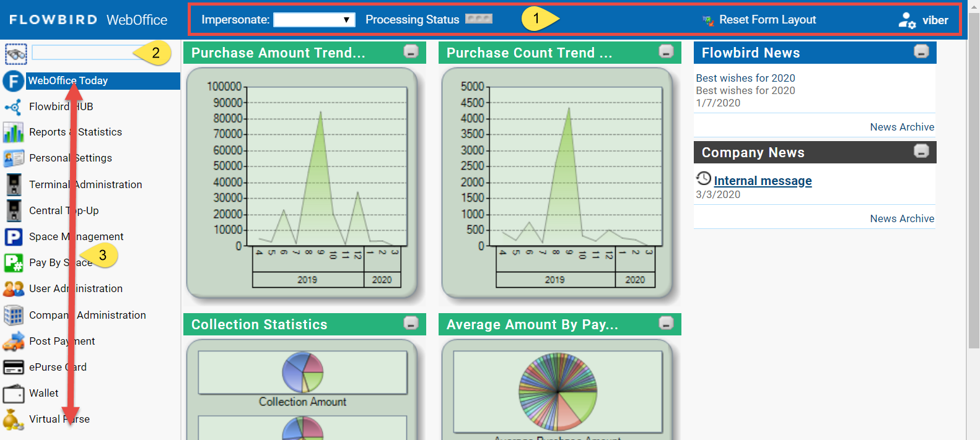Open Wallet menu item
This screenshot has height=440, width=980.
(x=44, y=394)
